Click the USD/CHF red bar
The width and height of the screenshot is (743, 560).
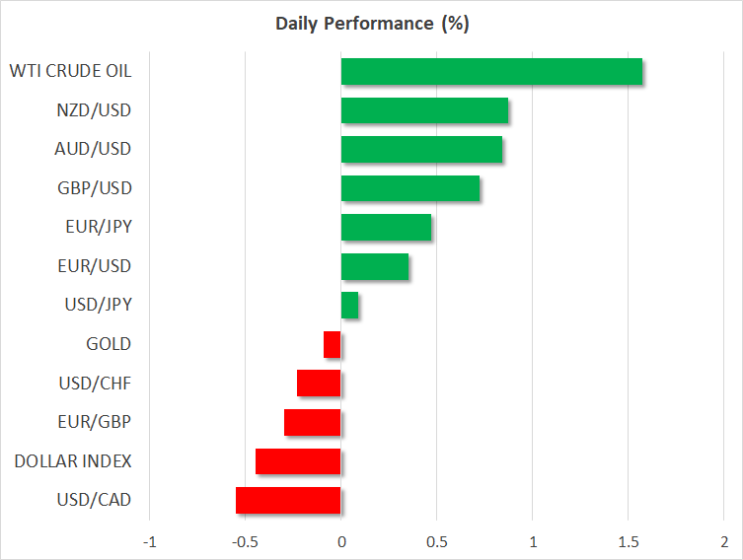point(319,384)
